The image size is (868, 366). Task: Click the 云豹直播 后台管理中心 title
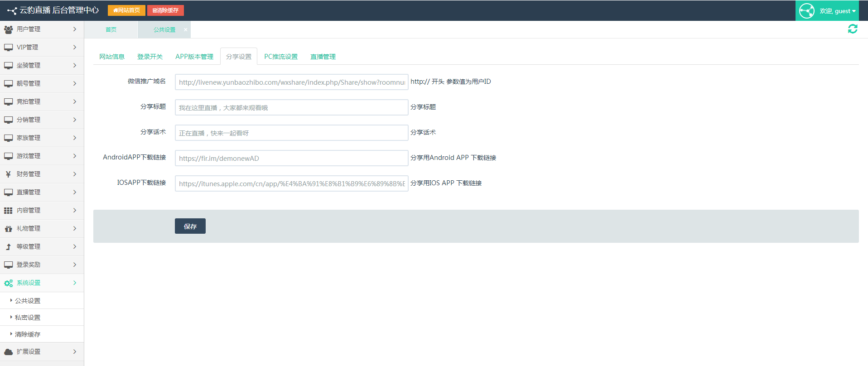[59, 10]
